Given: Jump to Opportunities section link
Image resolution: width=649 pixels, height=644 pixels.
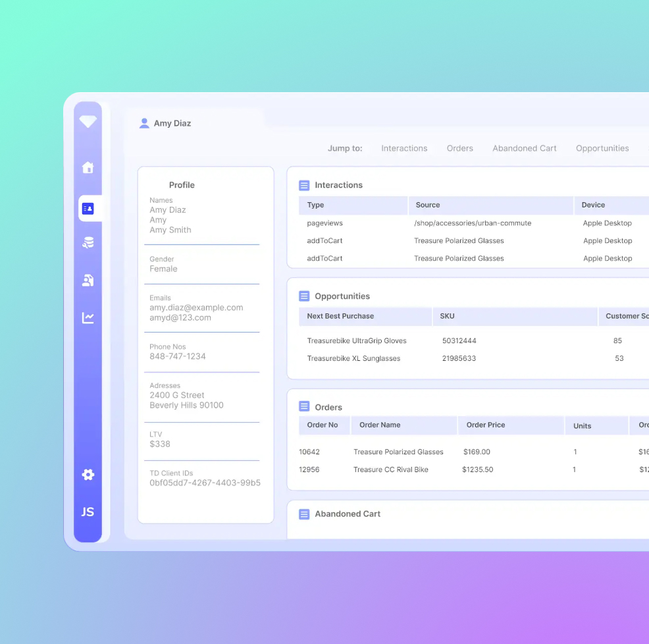Looking at the screenshot, I should coord(602,148).
